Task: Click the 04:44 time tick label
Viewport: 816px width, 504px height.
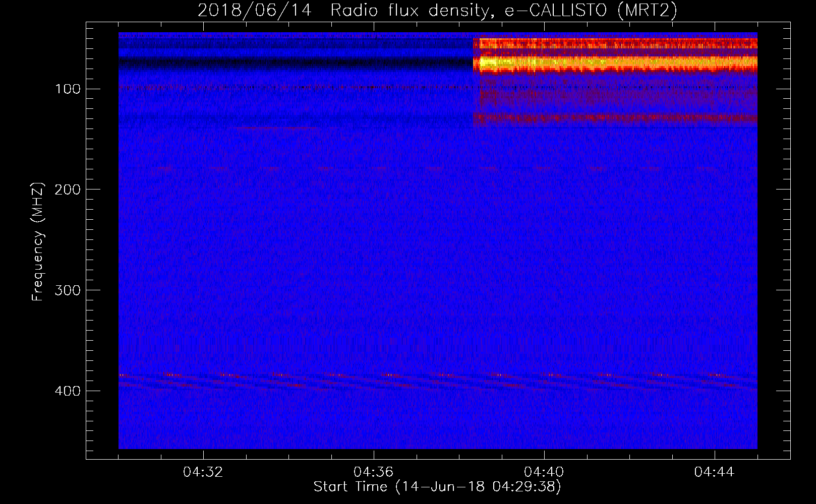Action: (x=715, y=472)
